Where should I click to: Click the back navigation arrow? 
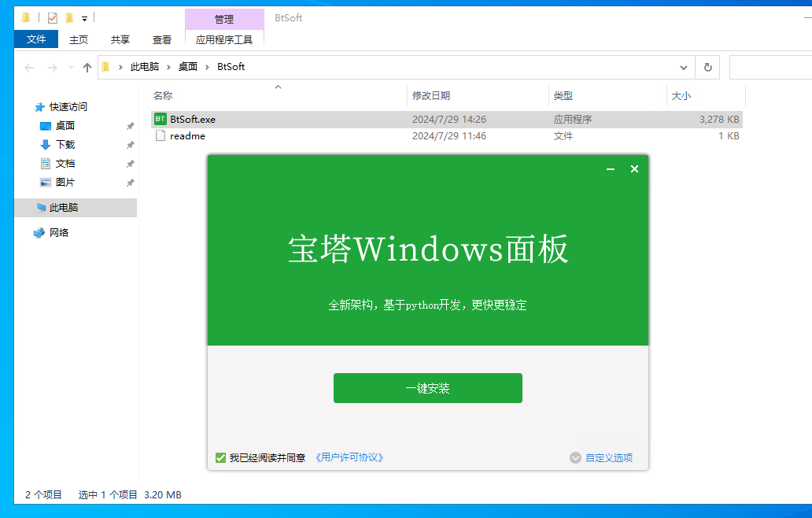[30, 68]
